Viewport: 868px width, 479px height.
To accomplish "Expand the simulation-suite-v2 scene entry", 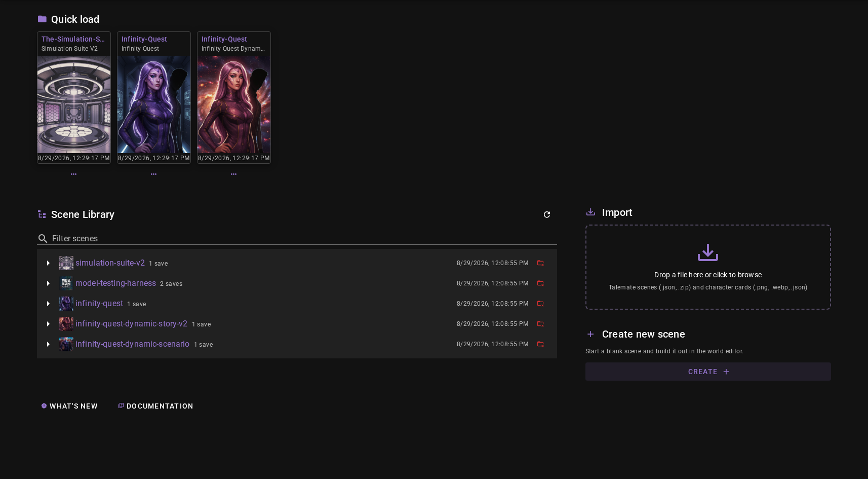I will tap(48, 263).
